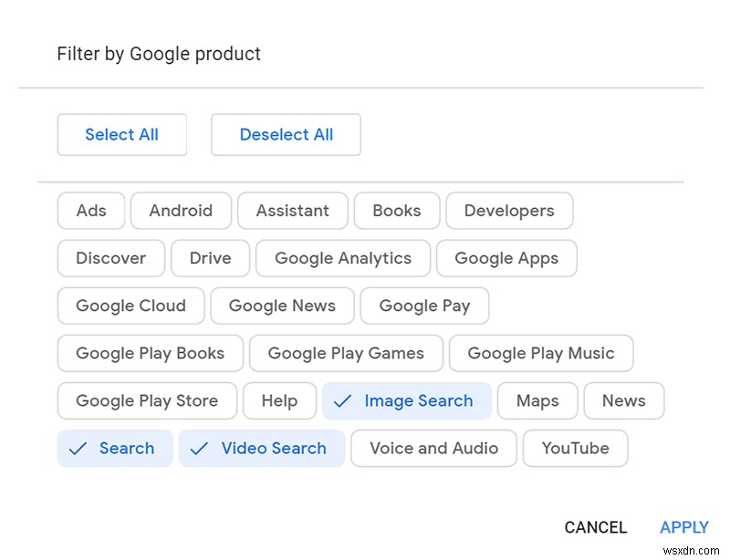Click the Deselect All button

coord(286,134)
